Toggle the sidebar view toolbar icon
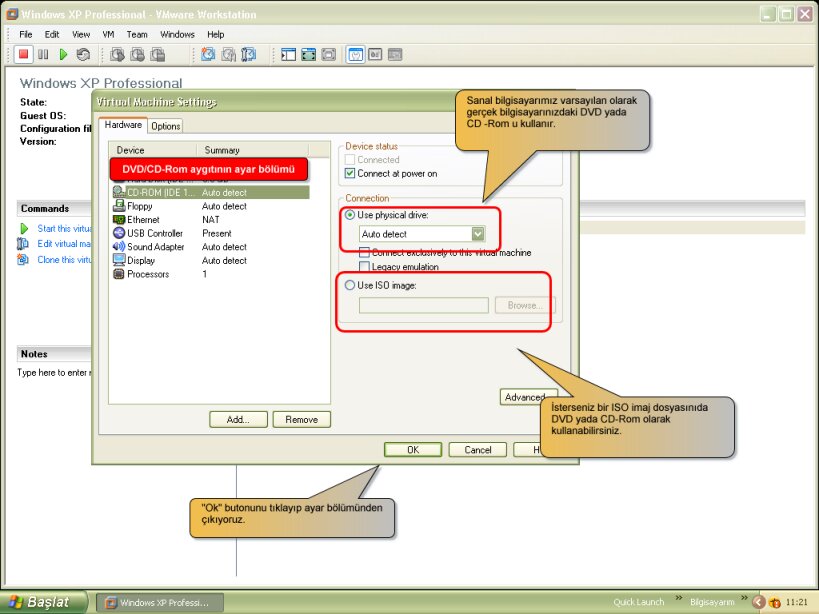The width and height of the screenshot is (819, 614). pyautogui.click(x=288, y=54)
